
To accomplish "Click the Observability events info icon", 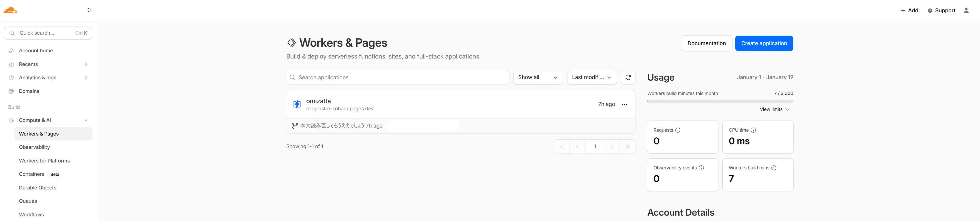I will pos(701,168).
